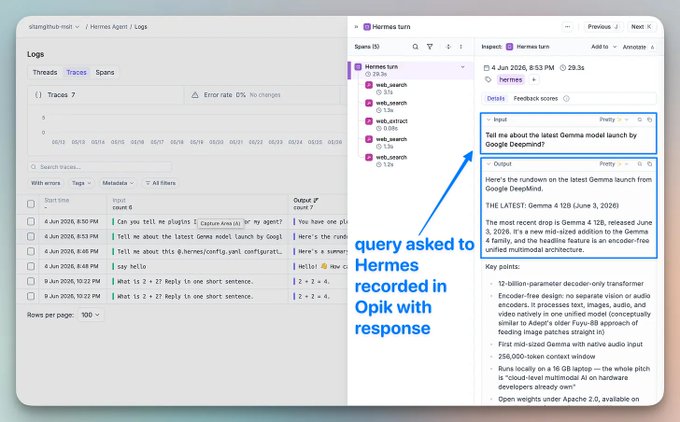Change rows per page from 100

(x=90, y=315)
